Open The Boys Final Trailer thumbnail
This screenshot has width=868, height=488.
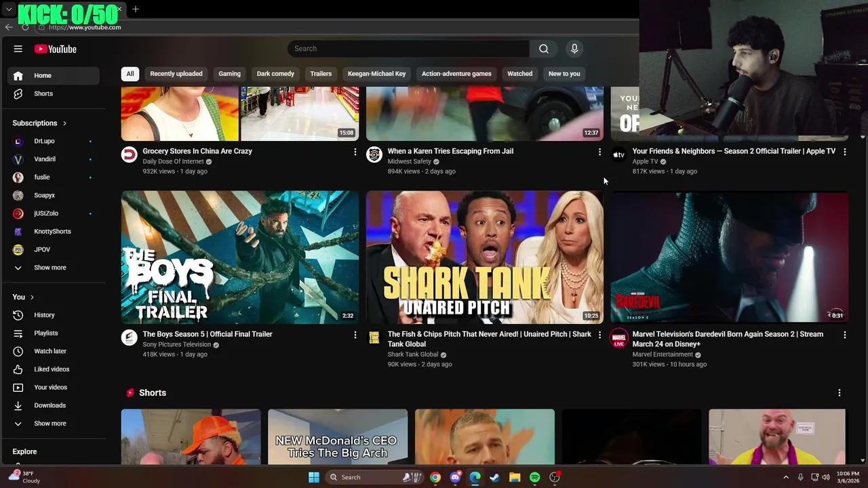240,257
